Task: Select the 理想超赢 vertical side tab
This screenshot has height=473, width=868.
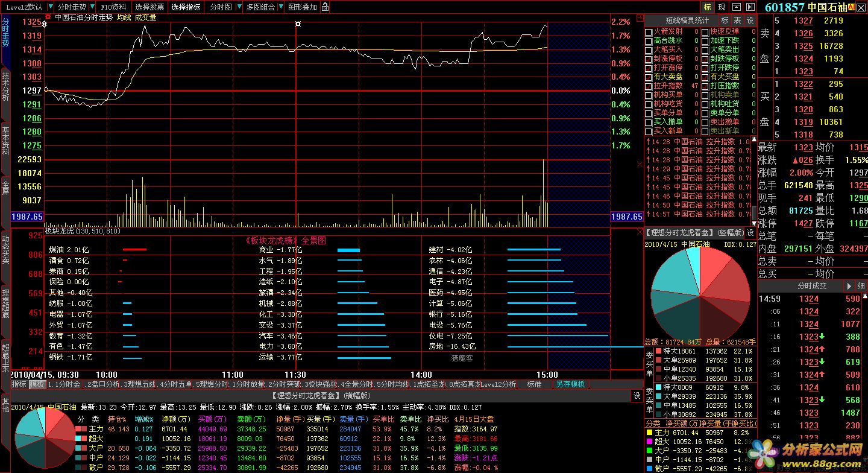Action: click(x=5, y=305)
